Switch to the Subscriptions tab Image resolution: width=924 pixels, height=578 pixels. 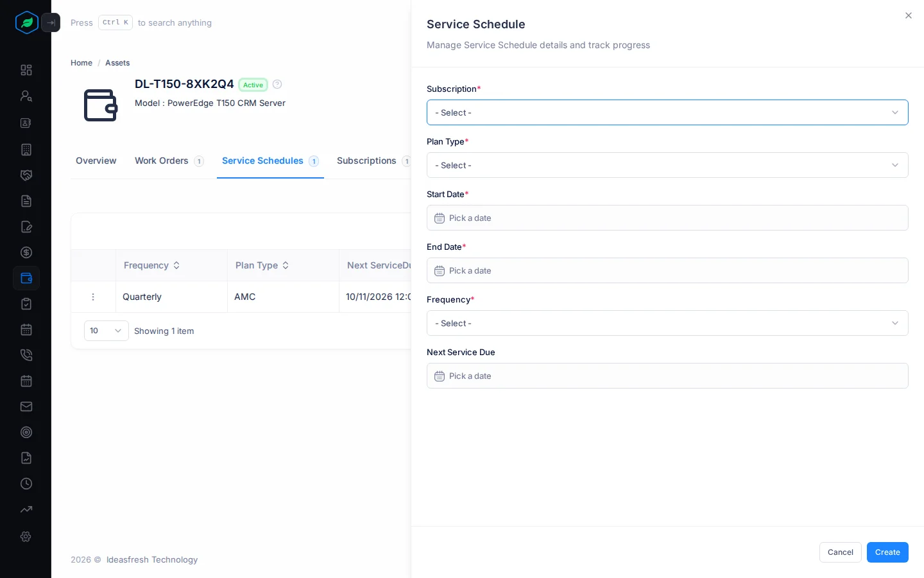tap(373, 161)
